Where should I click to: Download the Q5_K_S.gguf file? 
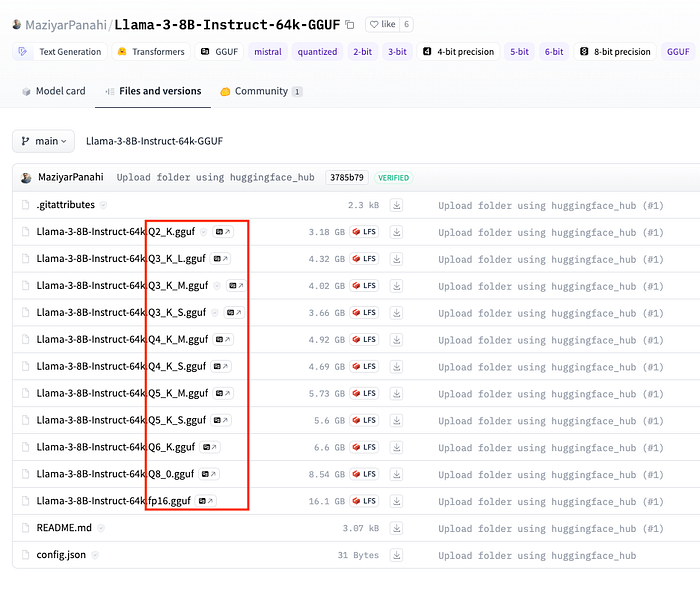click(396, 420)
